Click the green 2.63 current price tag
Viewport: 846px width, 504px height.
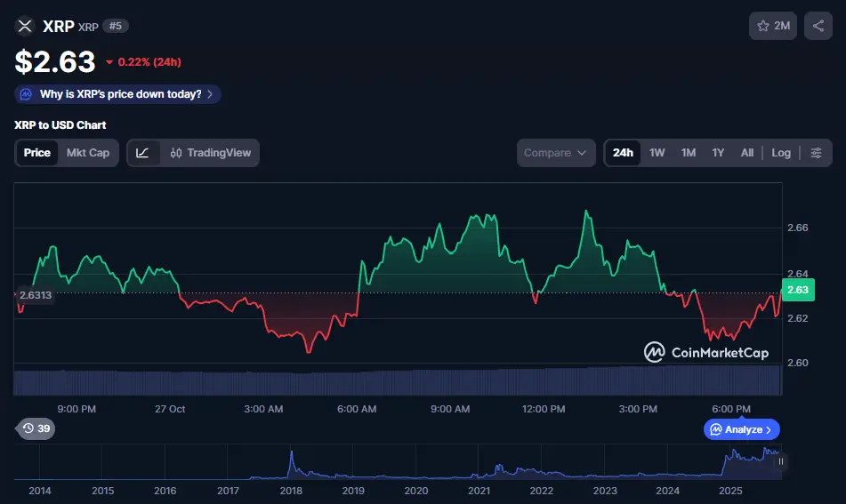[x=797, y=290]
